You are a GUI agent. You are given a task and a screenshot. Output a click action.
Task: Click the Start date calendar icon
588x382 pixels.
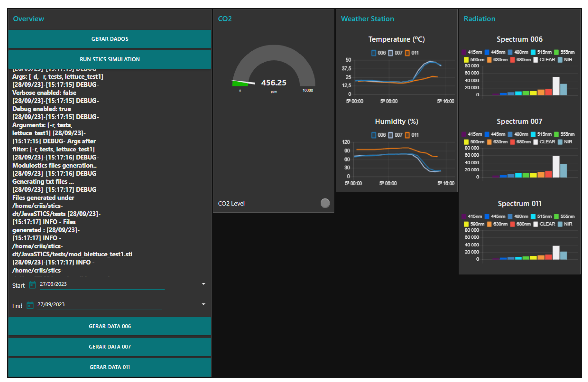(x=32, y=285)
